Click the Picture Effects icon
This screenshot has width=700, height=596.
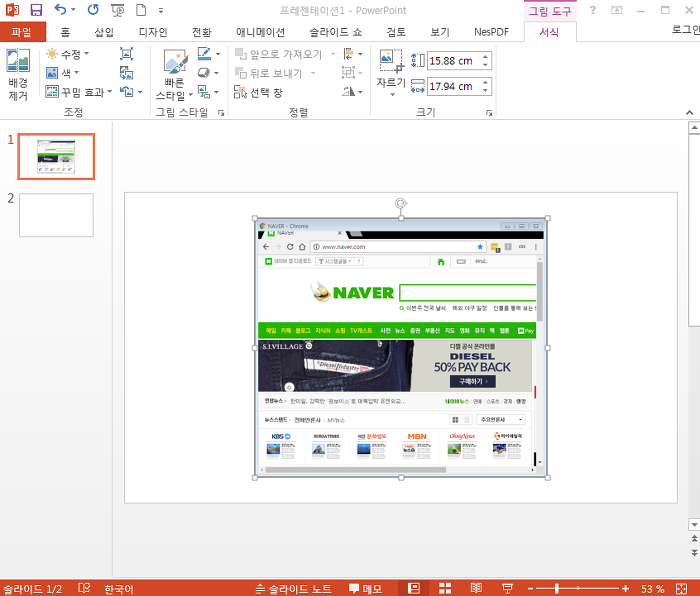pyautogui.click(x=204, y=73)
